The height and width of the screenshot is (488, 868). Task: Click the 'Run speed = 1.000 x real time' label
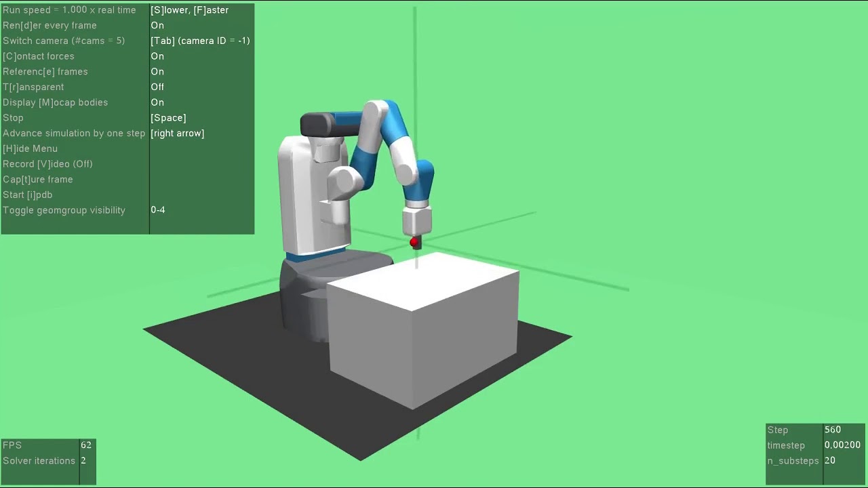point(69,10)
